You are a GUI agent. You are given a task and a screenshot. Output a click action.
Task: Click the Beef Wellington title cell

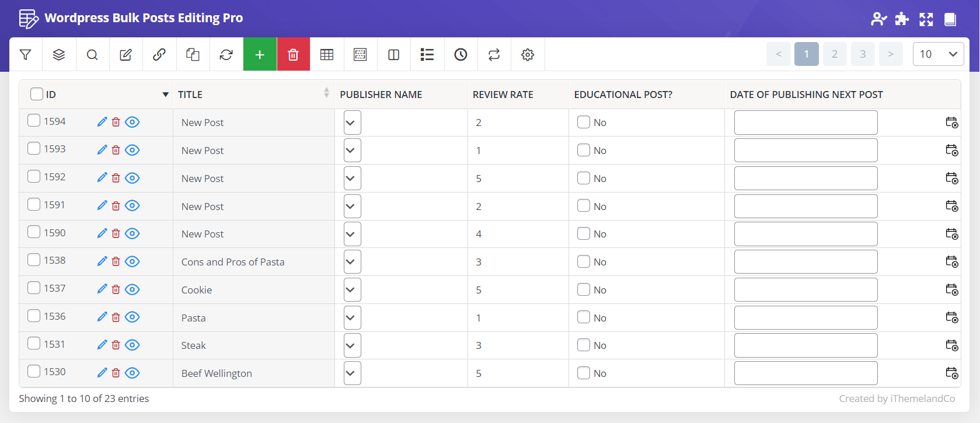[x=254, y=373]
